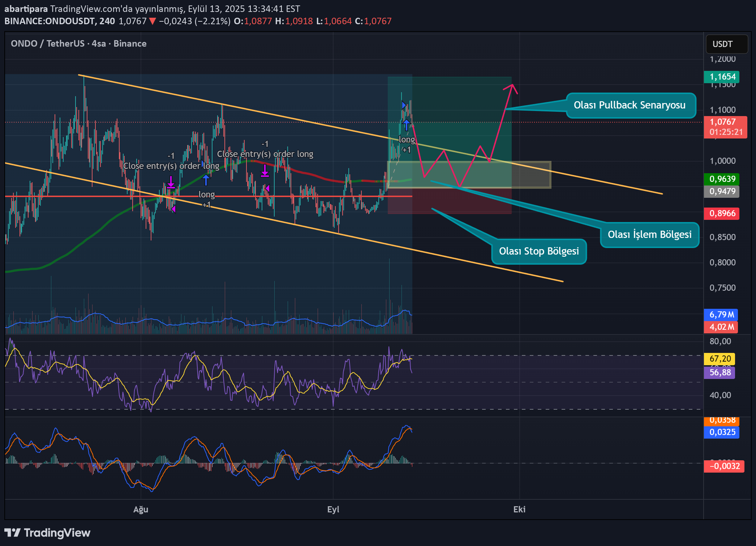Click the 80,00 RSI scale value
The image size is (756, 546).
720,341
